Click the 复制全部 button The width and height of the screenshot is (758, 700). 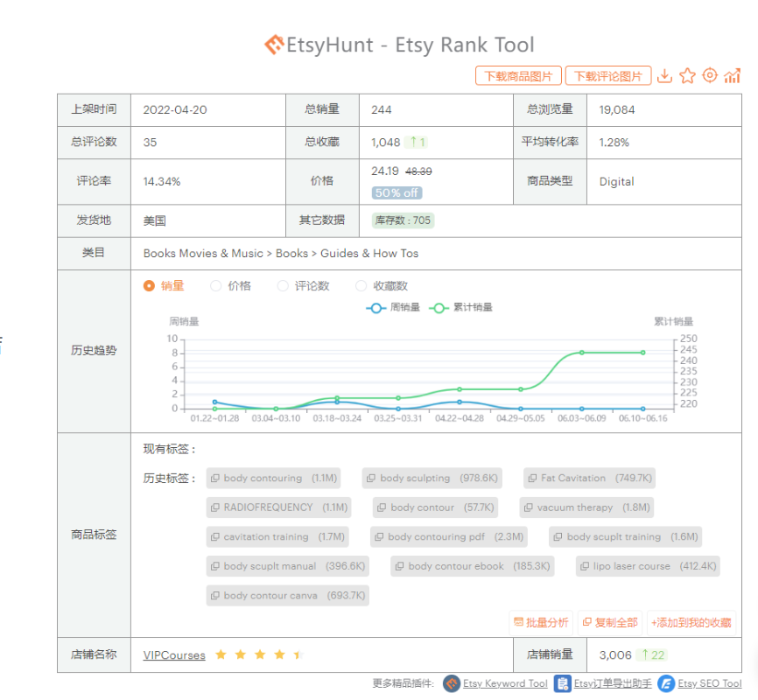[x=610, y=623]
